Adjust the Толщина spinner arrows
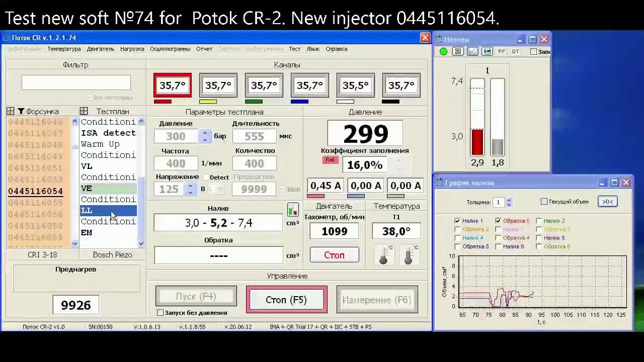 (509, 202)
